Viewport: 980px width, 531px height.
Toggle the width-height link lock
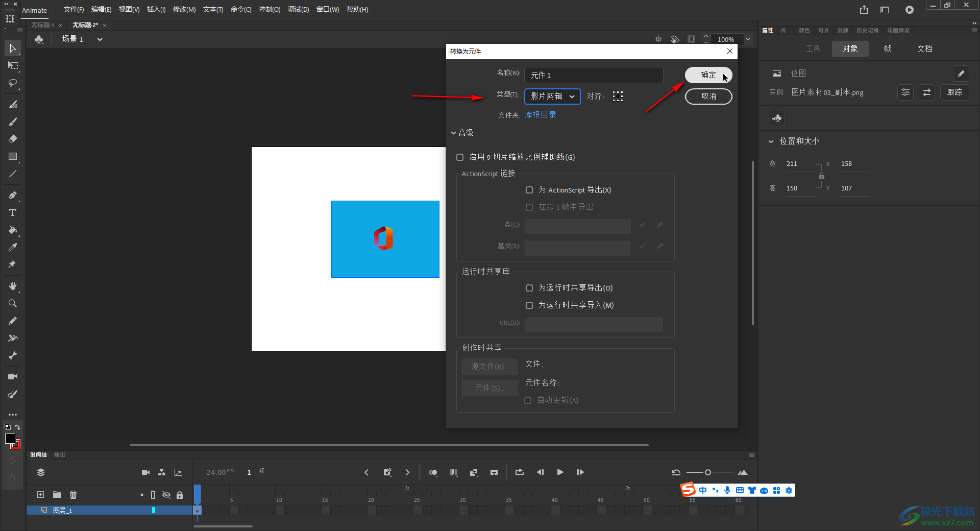[822, 176]
